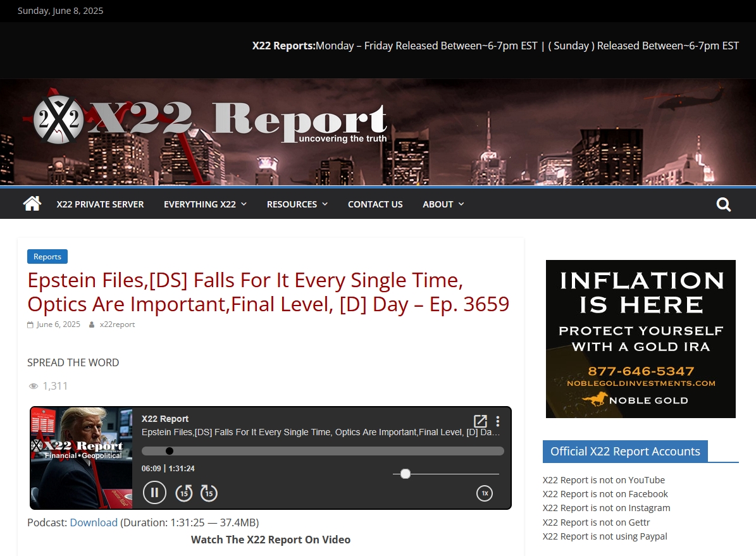Open the article title link Ep. 3659

pos(268,292)
